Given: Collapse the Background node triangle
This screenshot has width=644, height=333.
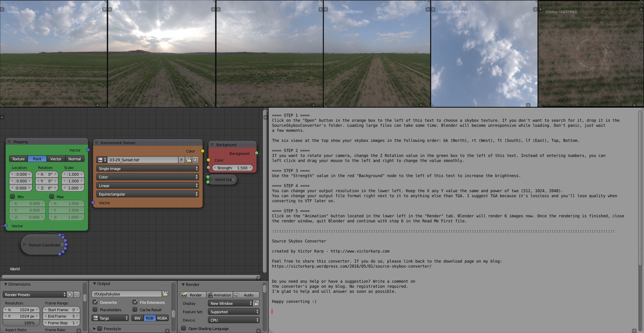Looking at the screenshot, I should pyautogui.click(x=212, y=145).
